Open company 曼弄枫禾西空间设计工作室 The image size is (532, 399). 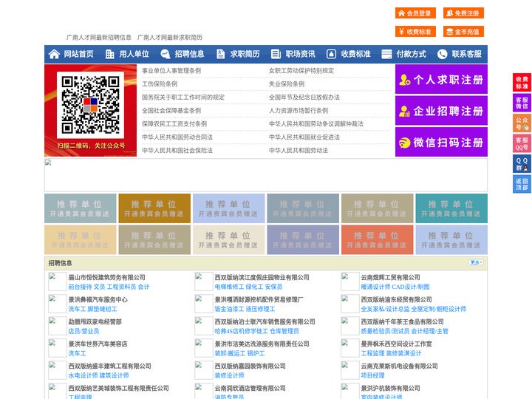(x=397, y=344)
